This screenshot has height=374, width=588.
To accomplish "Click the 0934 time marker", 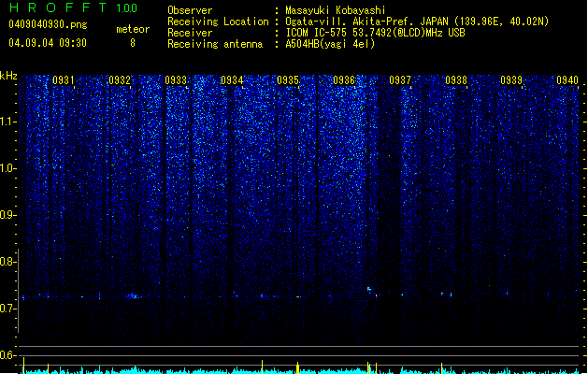I will (x=232, y=79).
